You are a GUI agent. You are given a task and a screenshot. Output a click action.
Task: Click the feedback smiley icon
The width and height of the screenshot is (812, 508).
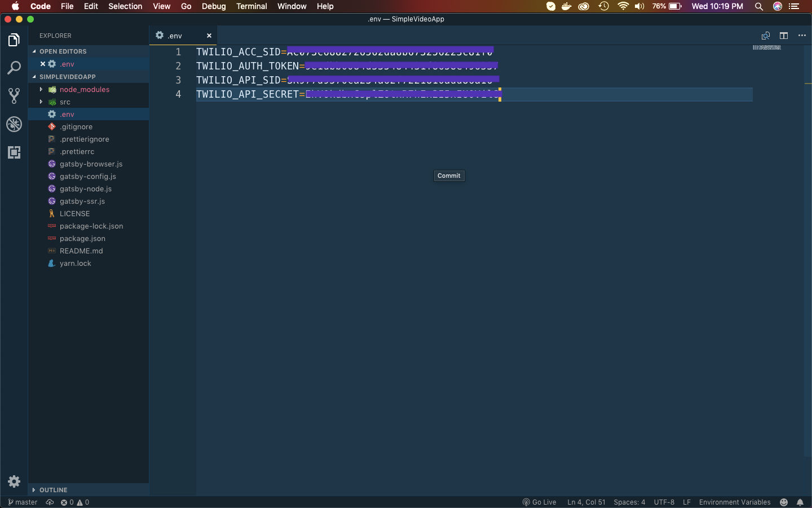click(783, 502)
